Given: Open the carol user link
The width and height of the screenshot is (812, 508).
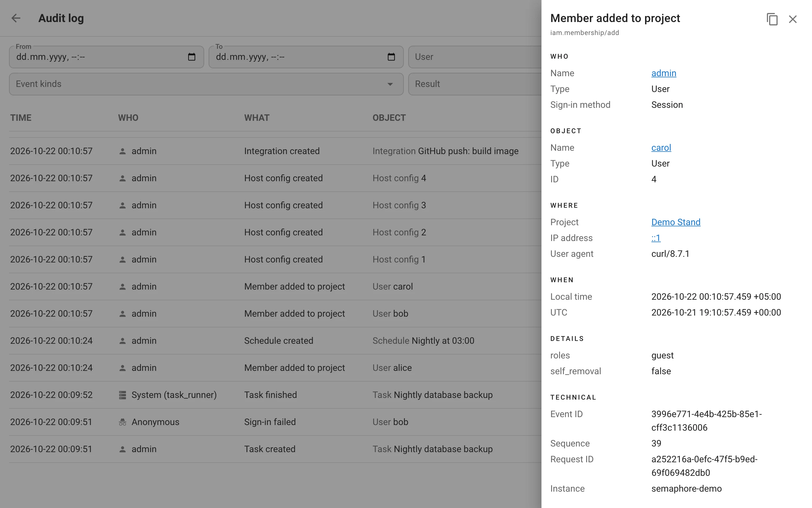Looking at the screenshot, I should [661, 148].
